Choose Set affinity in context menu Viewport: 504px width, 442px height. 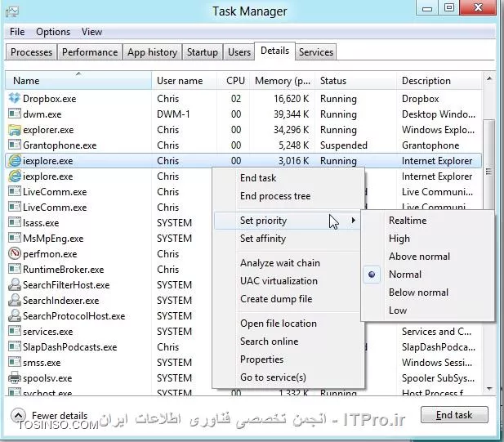[263, 239]
